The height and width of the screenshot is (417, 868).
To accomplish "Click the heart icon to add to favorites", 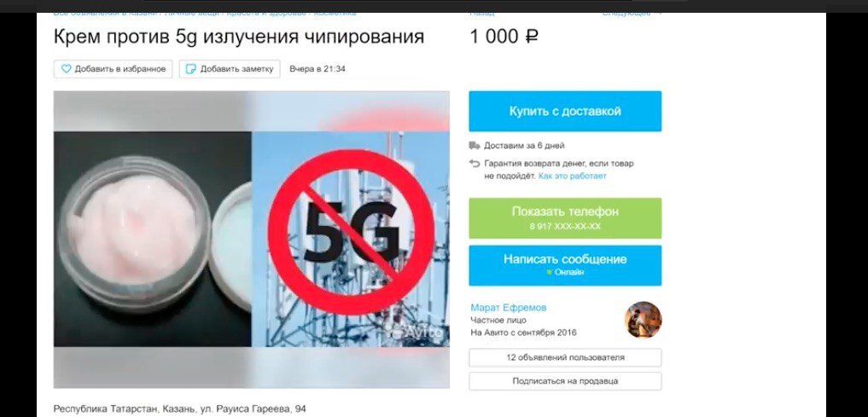I will (66, 69).
